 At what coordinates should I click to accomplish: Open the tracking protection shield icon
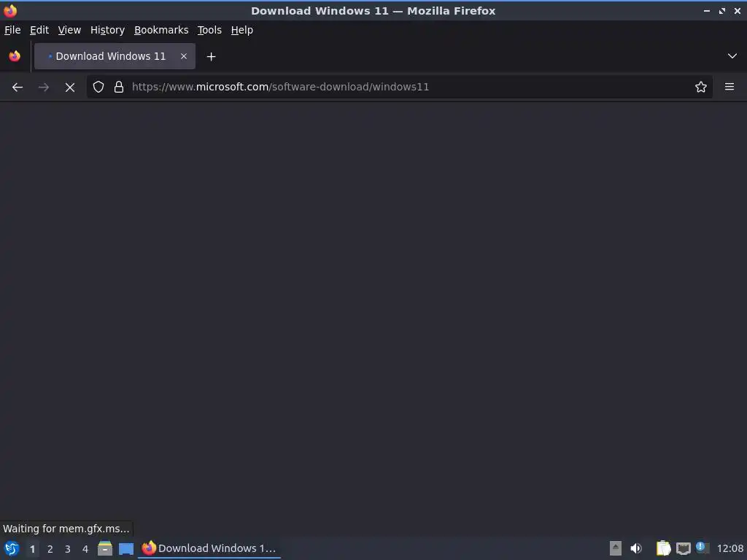point(98,87)
